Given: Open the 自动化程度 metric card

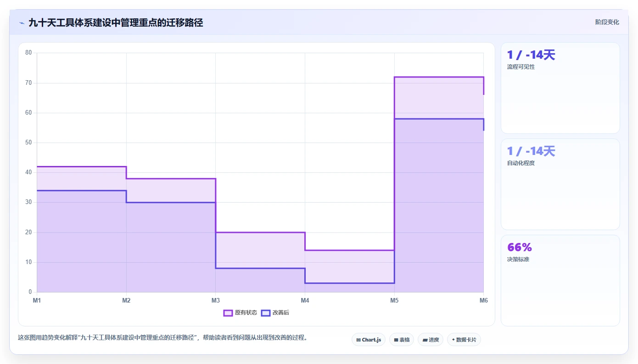Looking at the screenshot, I should (x=560, y=184).
